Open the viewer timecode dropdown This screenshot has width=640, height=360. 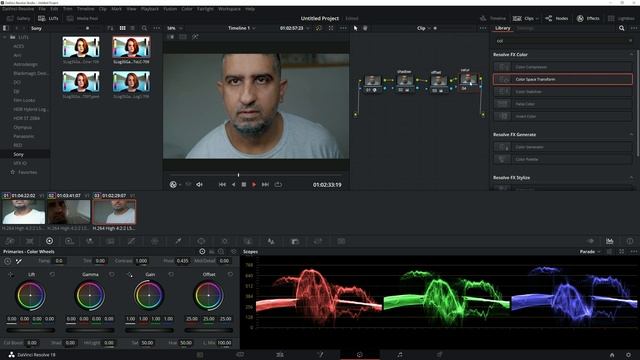click(x=294, y=28)
